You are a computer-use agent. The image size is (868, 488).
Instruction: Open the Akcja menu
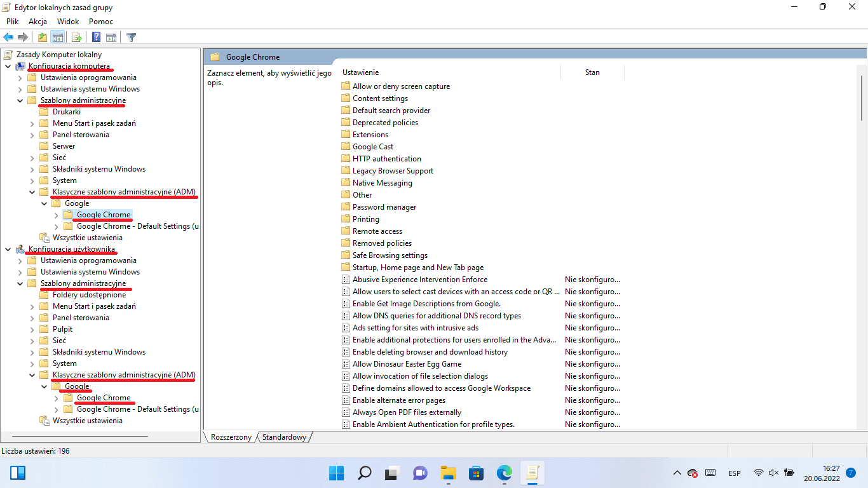pyautogui.click(x=37, y=22)
